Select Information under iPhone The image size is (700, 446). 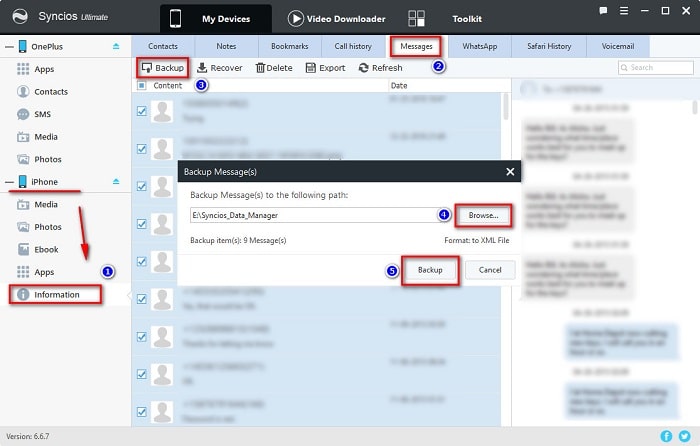[x=55, y=295]
